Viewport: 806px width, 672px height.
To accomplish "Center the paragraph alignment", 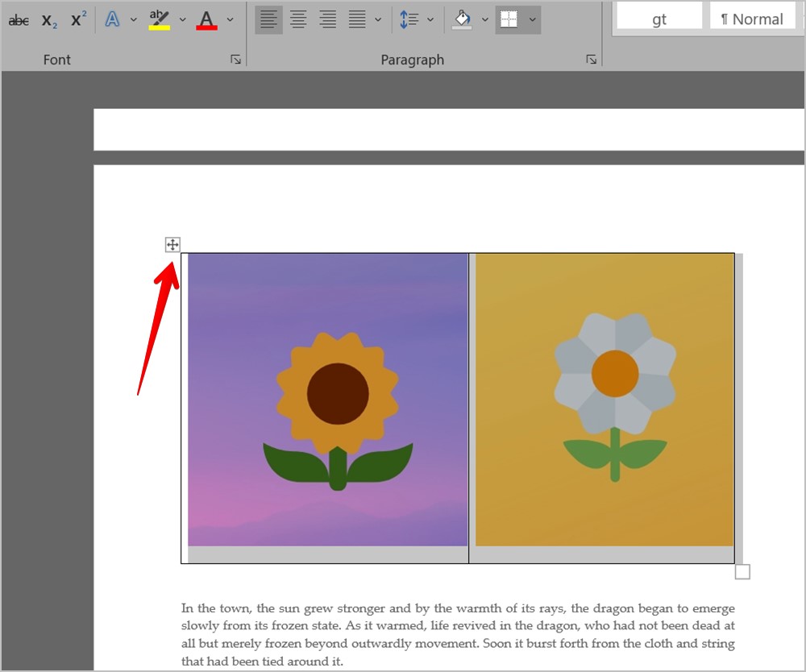I will click(298, 19).
